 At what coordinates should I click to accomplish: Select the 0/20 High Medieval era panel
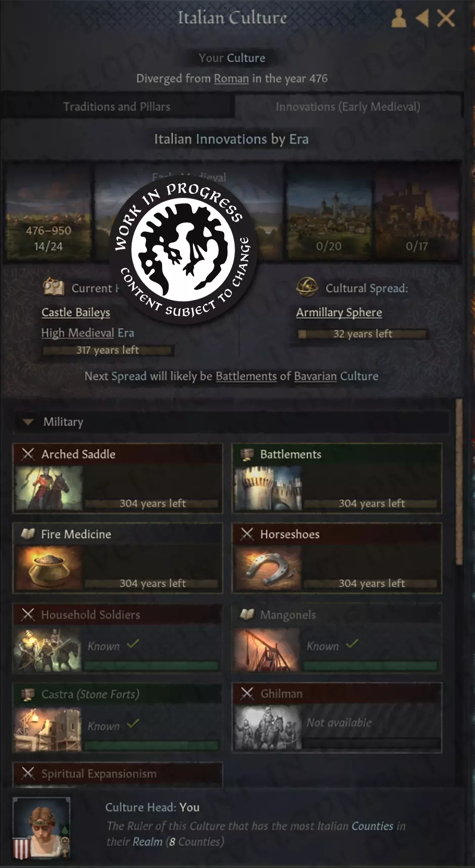(329, 211)
